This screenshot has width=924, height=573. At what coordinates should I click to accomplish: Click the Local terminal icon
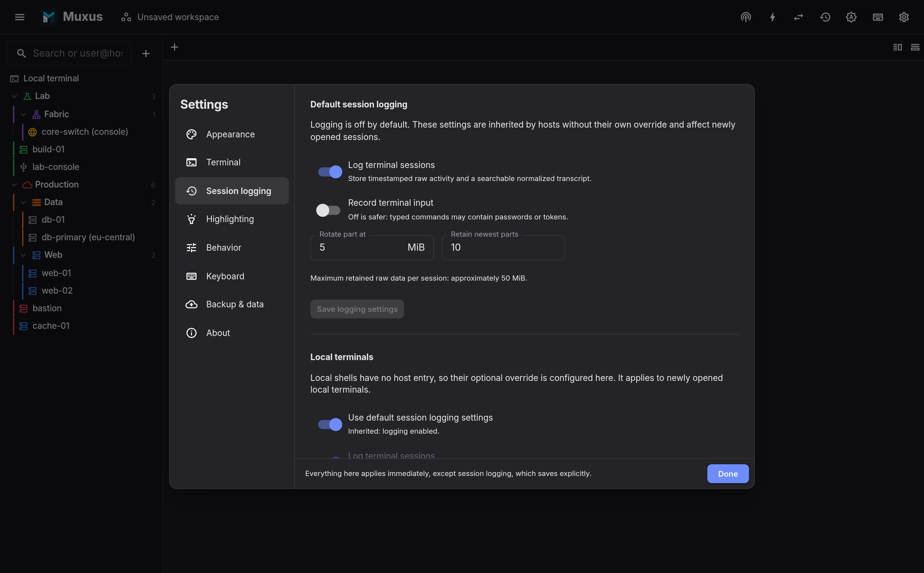(14, 79)
